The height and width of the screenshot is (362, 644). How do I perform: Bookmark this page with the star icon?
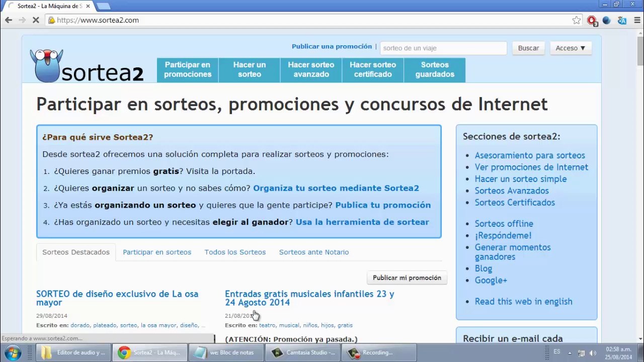point(577,20)
